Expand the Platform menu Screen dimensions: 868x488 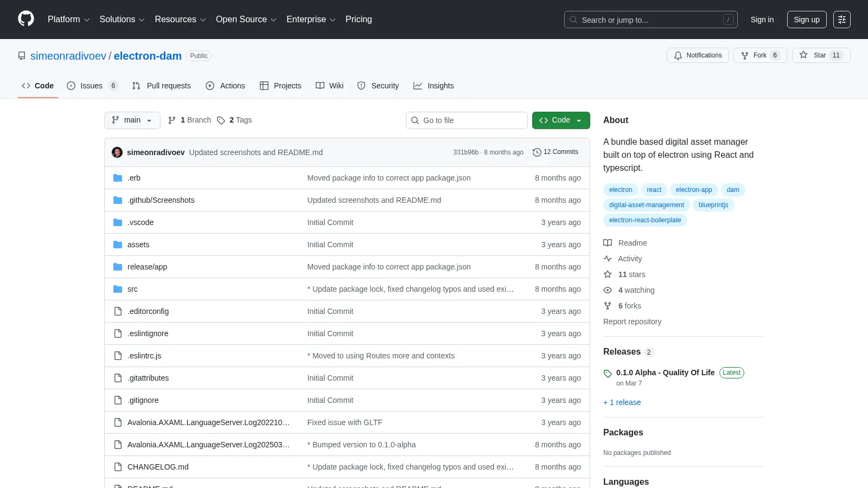pos(68,20)
